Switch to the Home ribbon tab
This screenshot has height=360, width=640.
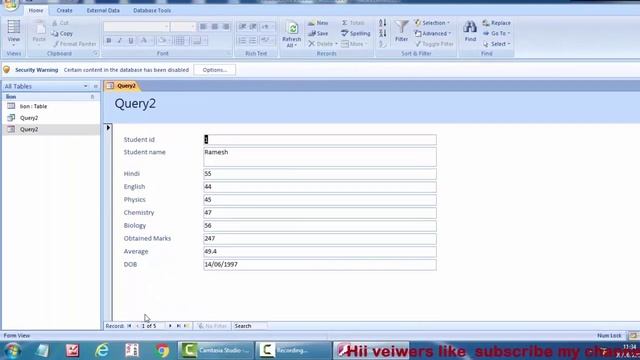coord(36,11)
